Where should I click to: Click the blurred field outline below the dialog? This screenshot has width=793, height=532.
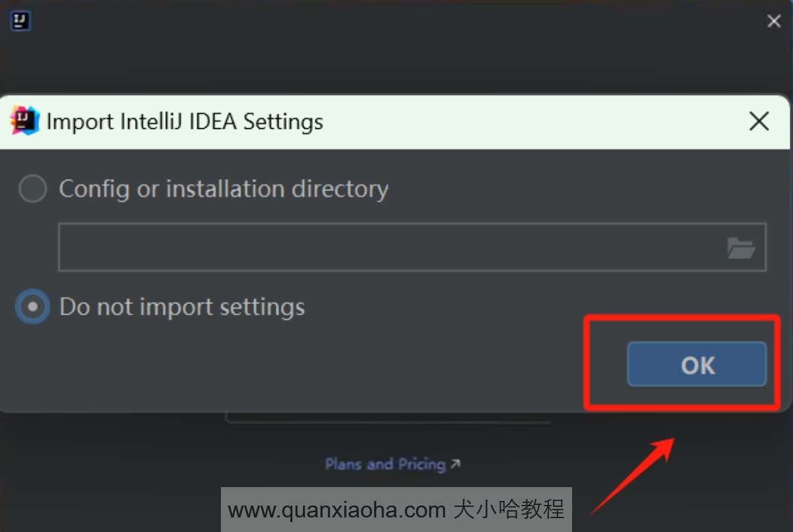tap(388, 418)
